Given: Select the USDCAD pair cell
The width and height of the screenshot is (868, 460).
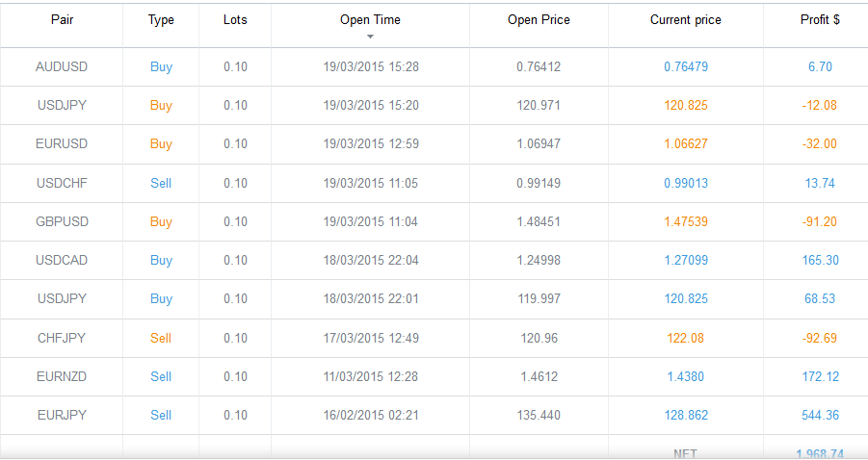Looking at the screenshot, I should (x=62, y=260).
